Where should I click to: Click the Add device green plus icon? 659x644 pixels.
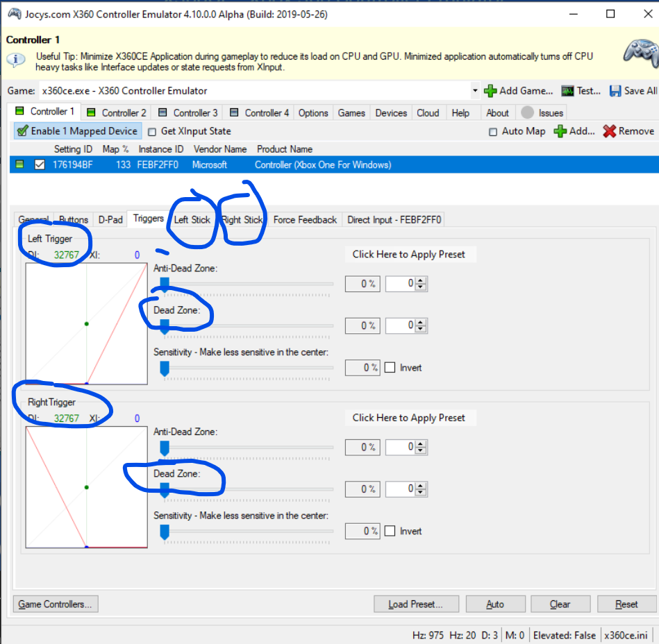pos(560,131)
